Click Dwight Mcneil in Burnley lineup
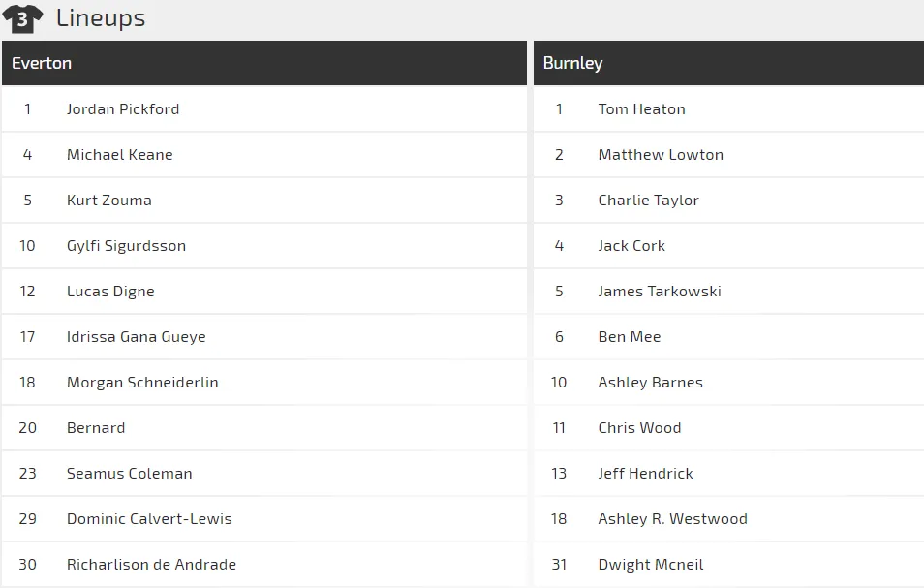 click(x=651, y=565)
